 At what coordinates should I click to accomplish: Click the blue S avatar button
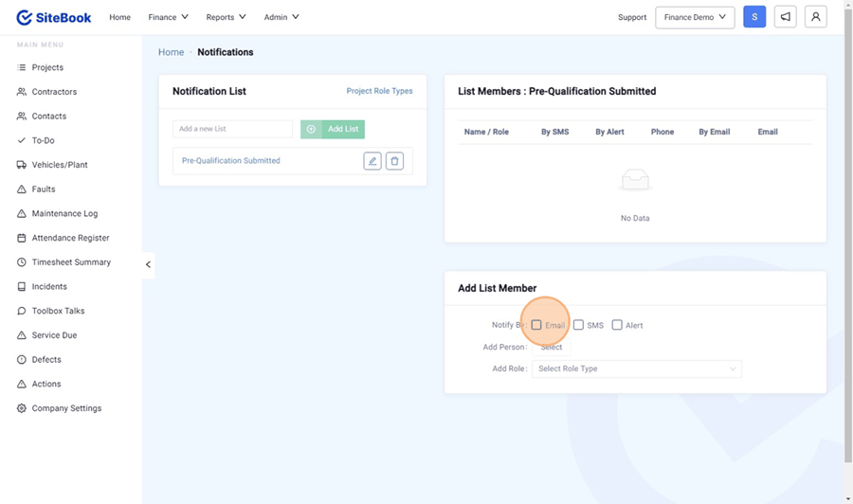pos(754,17)
